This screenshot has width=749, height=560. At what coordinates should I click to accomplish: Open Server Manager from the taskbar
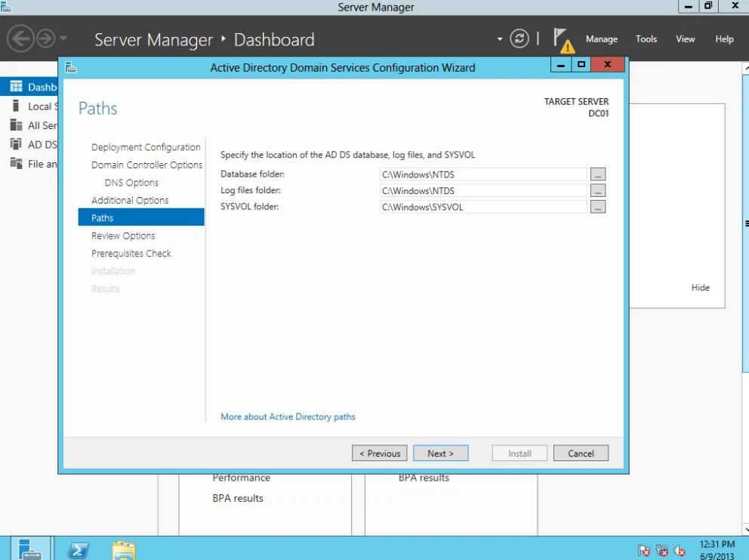(x=29, y=549)
